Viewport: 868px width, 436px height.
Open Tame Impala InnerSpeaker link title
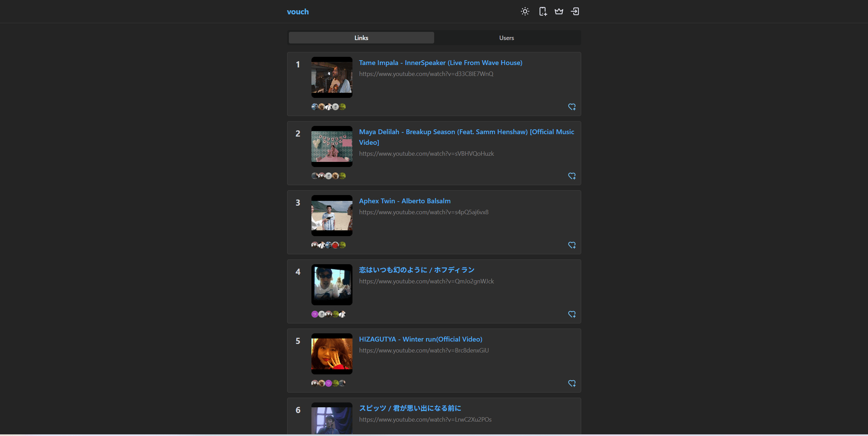tap(440, 63)
